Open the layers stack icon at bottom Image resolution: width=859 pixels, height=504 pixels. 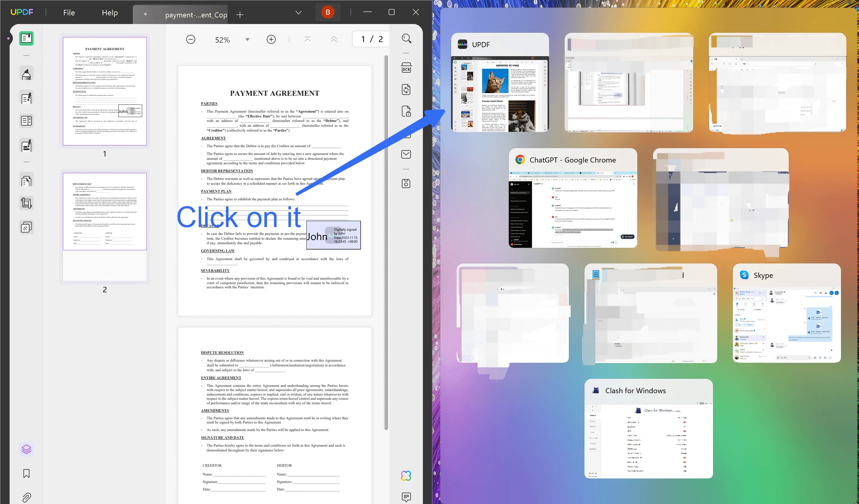pos(26,449)
